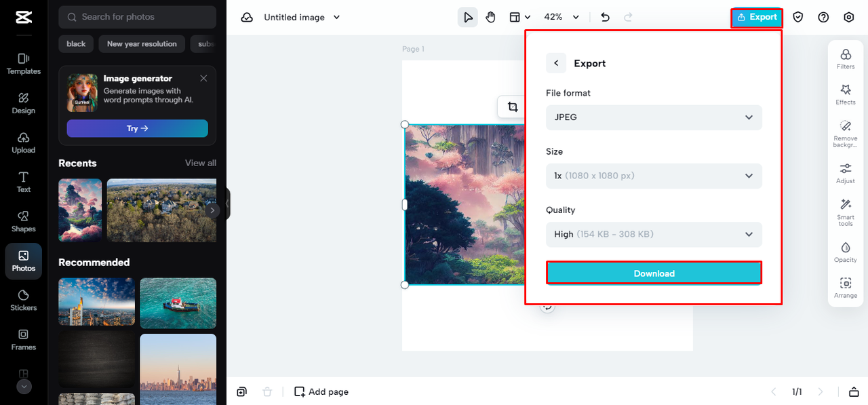Open the page list icon in bottom right

pos(854,391)
